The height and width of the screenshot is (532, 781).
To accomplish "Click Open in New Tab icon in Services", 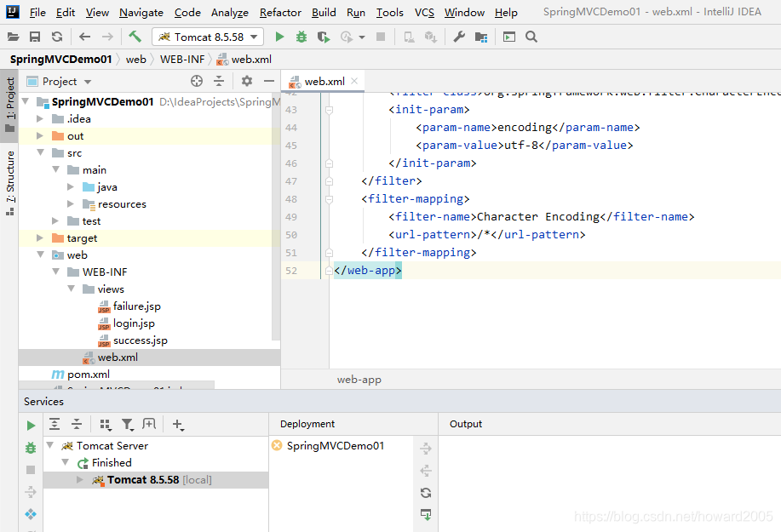I will click(149, 424).
